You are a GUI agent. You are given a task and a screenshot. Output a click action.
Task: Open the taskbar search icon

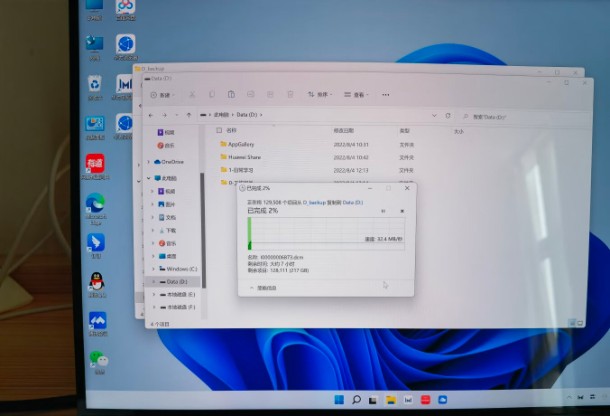(355, 399)
